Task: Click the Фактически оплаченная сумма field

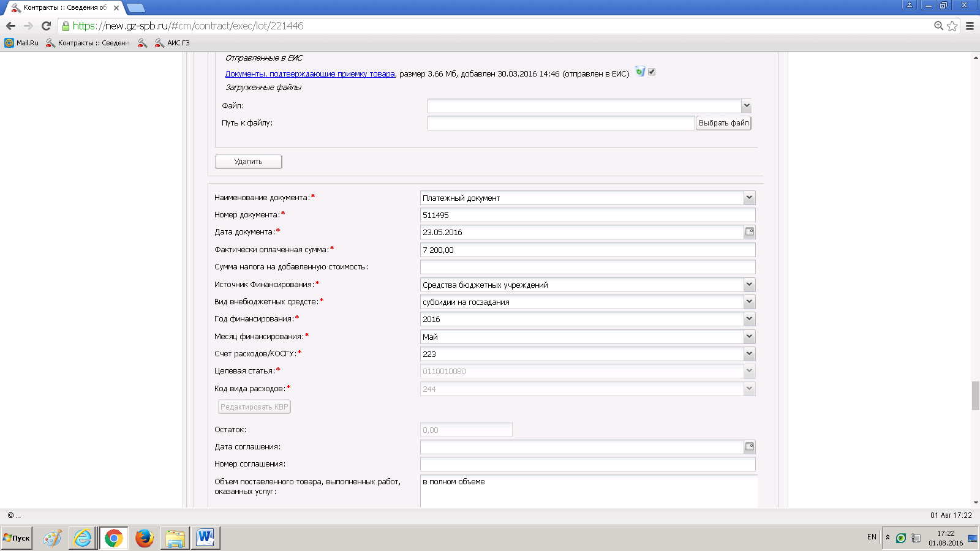Action: [x=587, y=250]
